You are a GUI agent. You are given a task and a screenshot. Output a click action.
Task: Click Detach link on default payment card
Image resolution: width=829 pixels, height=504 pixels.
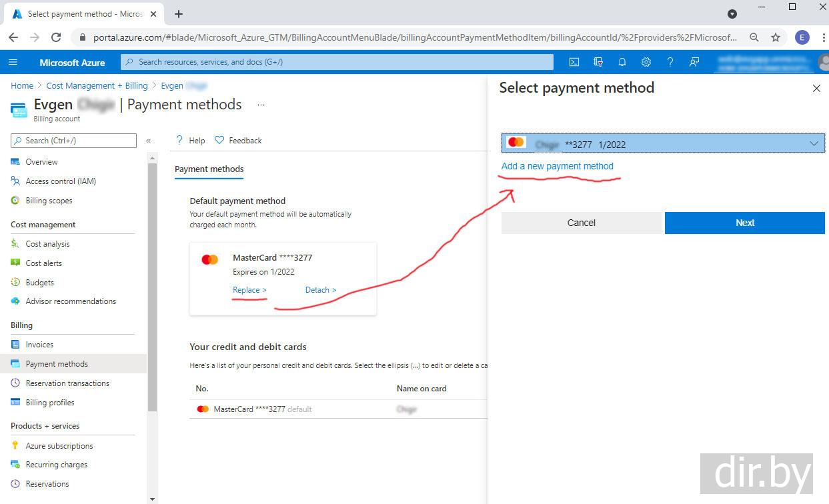pos(320,290)
